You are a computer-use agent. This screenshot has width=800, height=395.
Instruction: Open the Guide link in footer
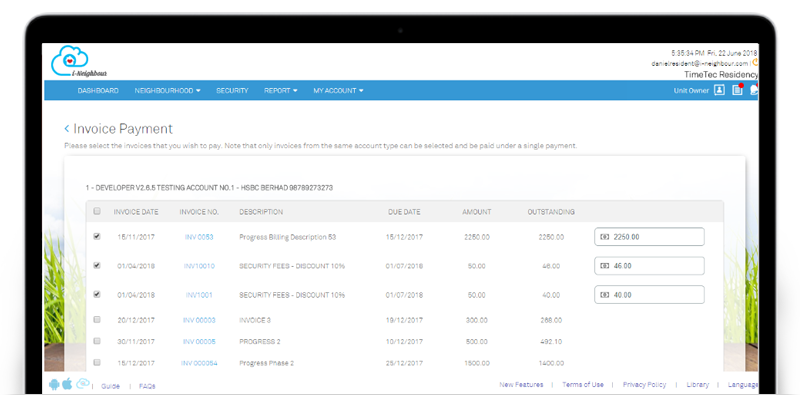click(x=110, y=386)
